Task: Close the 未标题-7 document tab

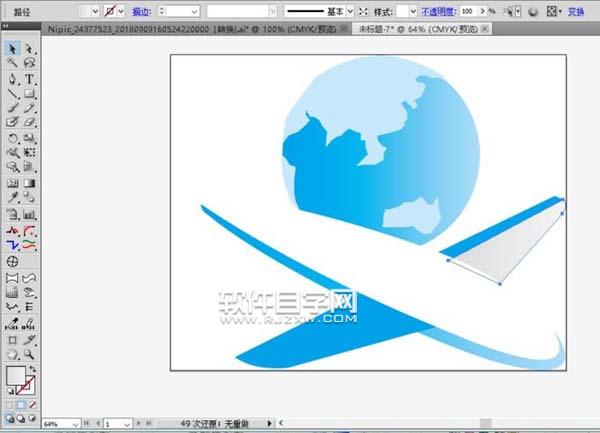Action: click(485, 29)
